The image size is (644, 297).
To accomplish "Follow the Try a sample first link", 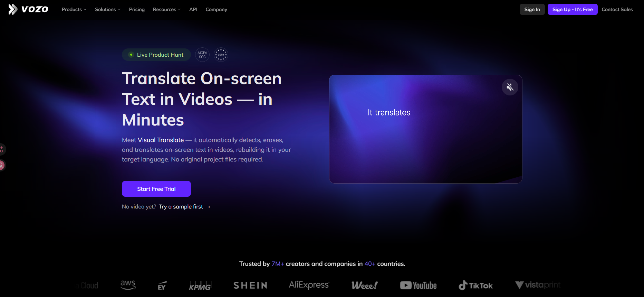I will (x=184, y=207).
